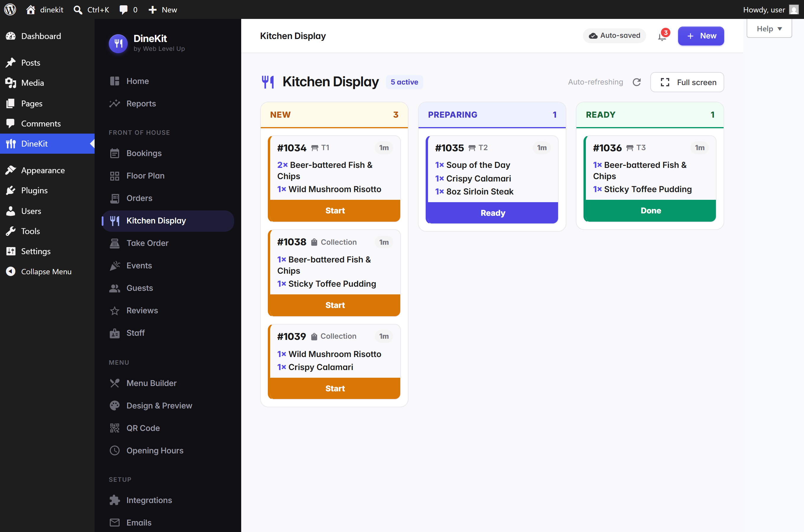
Task: Click the PREPARING column header
Action: pyautogui.click(x=492, y=115)
